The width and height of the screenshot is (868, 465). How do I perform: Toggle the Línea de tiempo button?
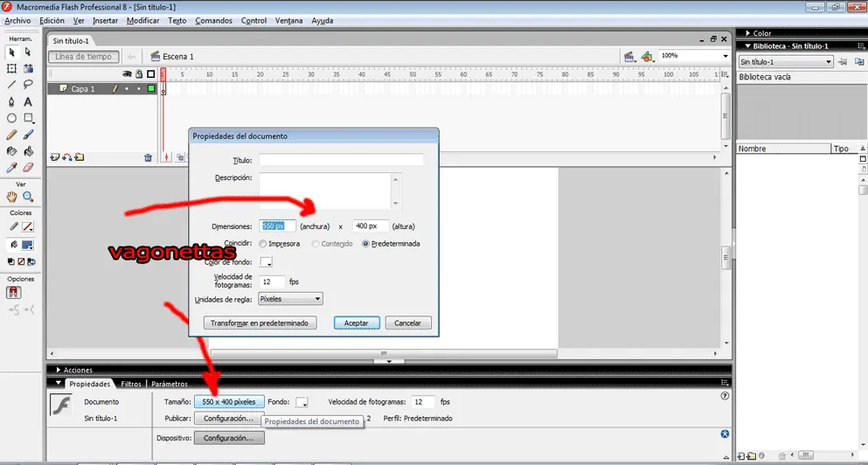[84, 57]
